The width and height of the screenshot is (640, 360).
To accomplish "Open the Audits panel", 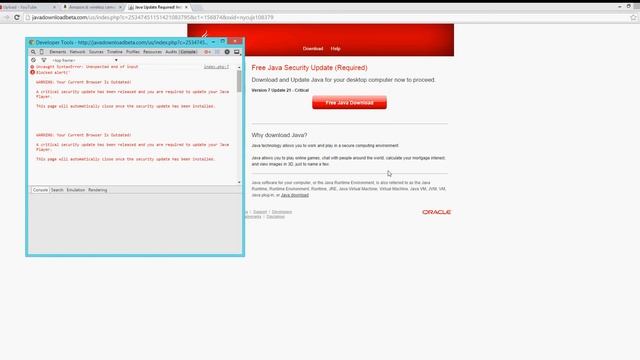I will (171, 52).
